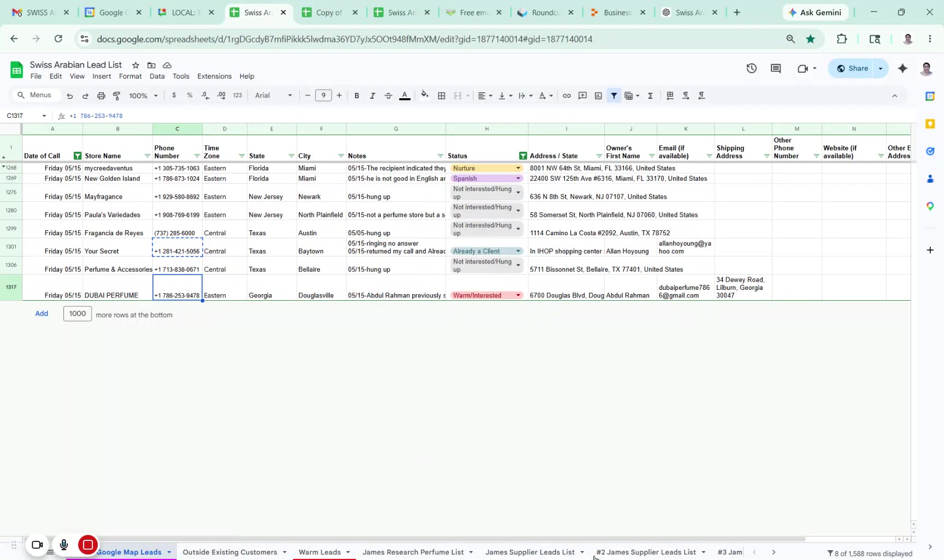Open the functions sigma tool
The image size is (944, 560).
coord(651,96)
